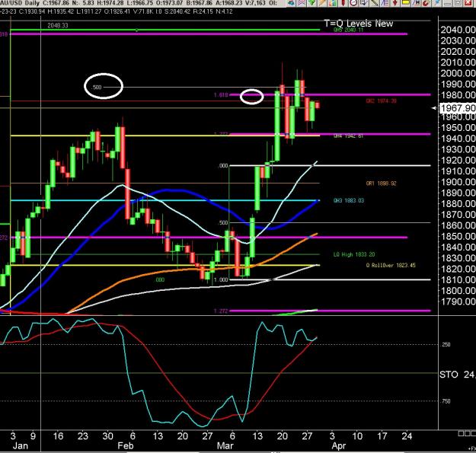Click the '.250' stochastic level label
The width and height of the screenshot is (476, 453).
(x=446, y=345)
